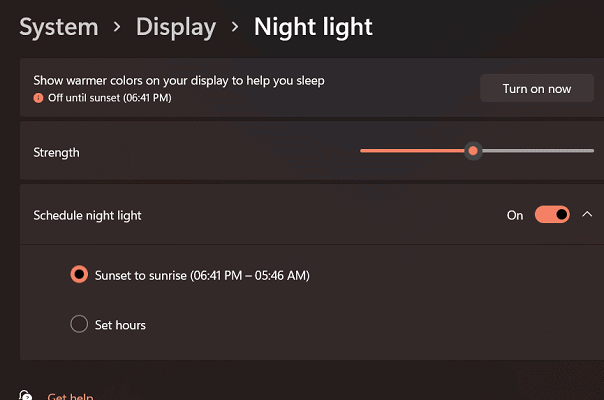Click the On label beside schedule toggle
604x400 pixels.
tap(515, 215)
